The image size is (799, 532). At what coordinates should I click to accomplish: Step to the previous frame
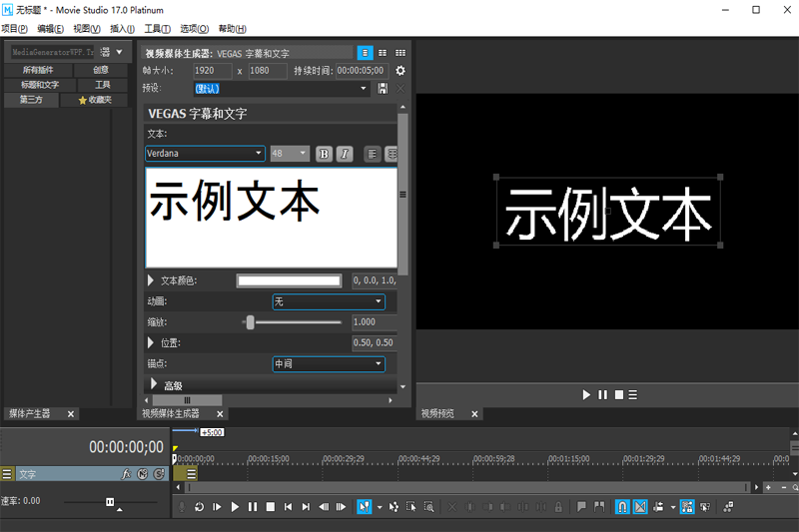(x=324, y=507)
